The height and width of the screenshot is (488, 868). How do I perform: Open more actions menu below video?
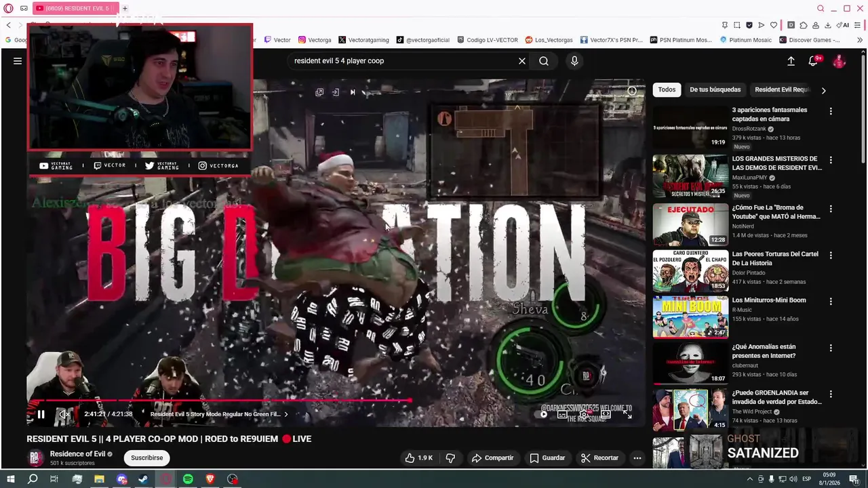[x=637, y=458]
